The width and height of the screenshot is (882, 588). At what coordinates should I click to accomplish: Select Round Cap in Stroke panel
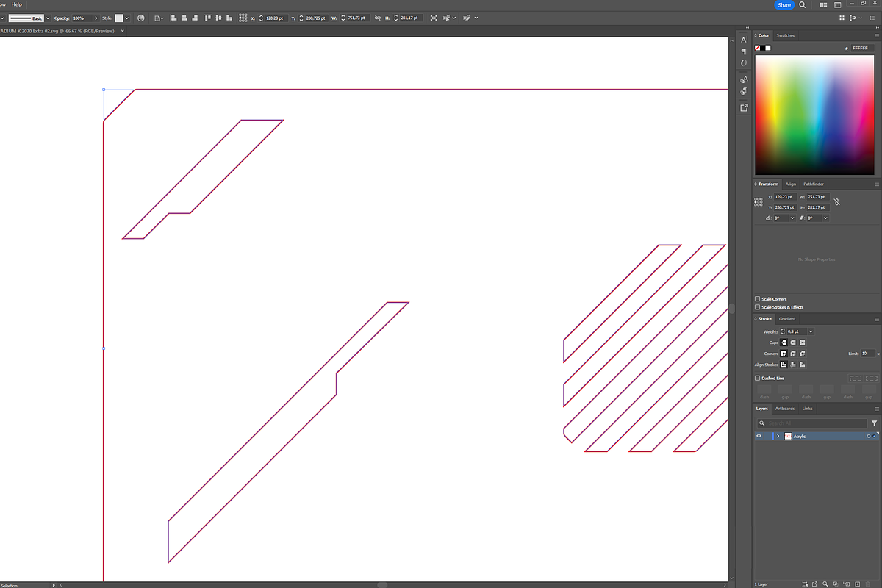pyautogui.click(x=793, y=343)
